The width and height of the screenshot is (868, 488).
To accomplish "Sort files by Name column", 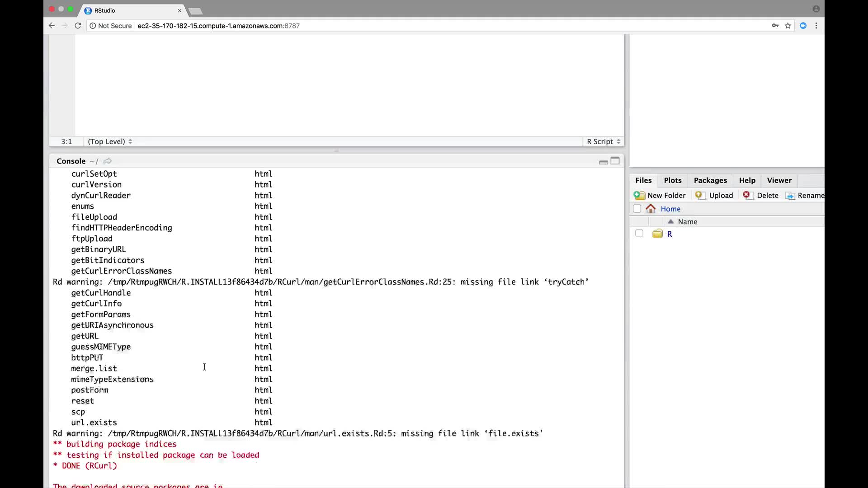I will pyautogui.click(x=687, y=222).
